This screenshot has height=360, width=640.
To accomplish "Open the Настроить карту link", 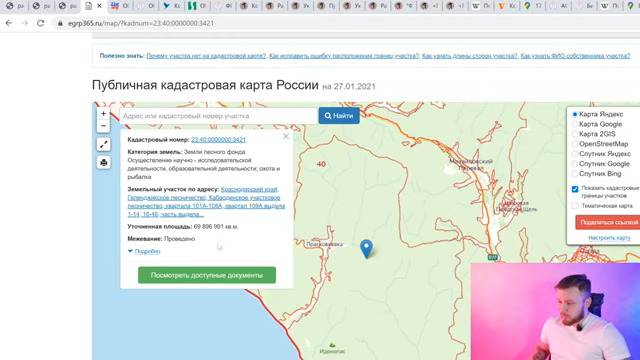I will (609, 238).
